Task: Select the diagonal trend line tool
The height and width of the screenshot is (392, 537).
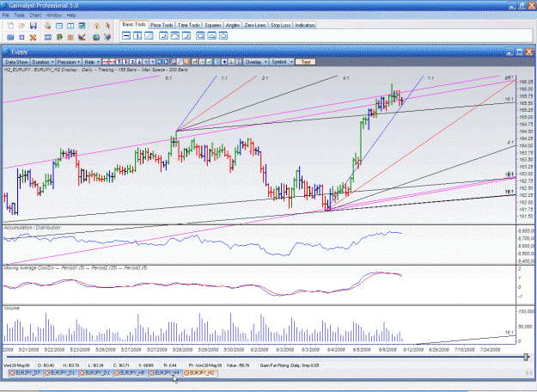Action: [x=149, y=35]
